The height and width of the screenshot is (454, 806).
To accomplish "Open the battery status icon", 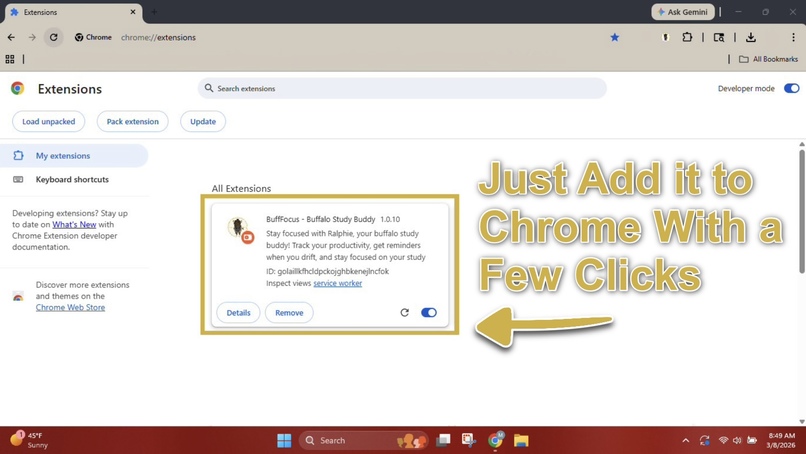I will [752, 441].
